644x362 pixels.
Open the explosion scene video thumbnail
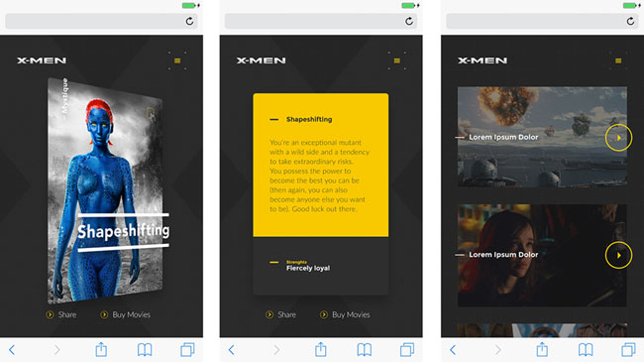542,137
